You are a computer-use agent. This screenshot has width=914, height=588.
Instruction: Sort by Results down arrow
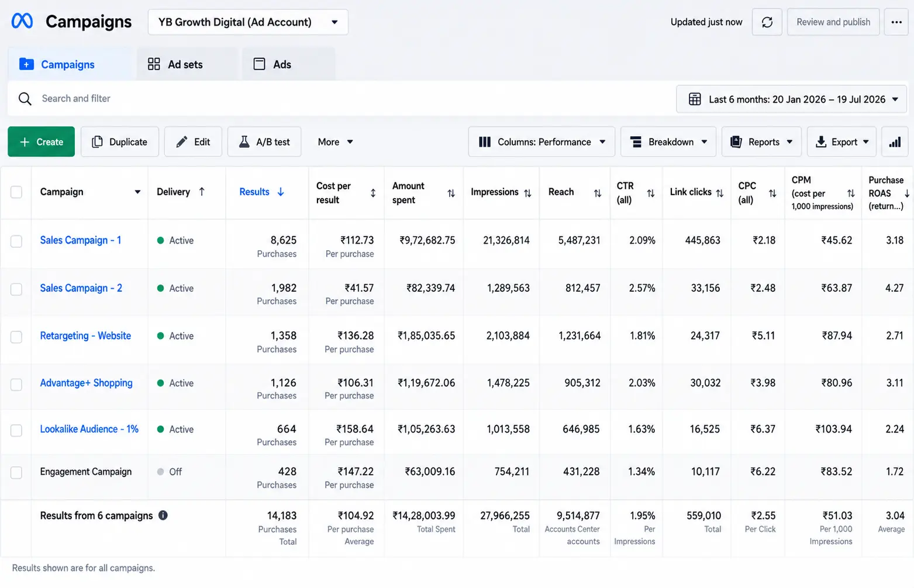[281, 192]
